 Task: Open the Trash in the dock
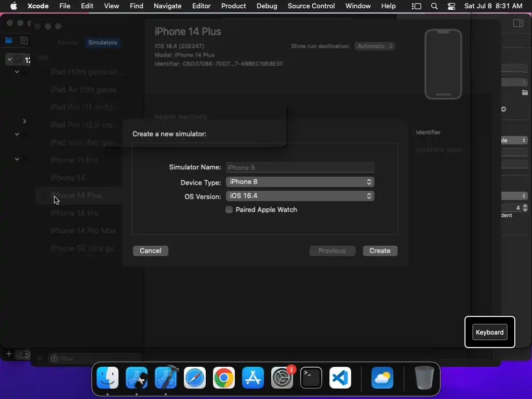pyautogui.click(x=424, y=378)
